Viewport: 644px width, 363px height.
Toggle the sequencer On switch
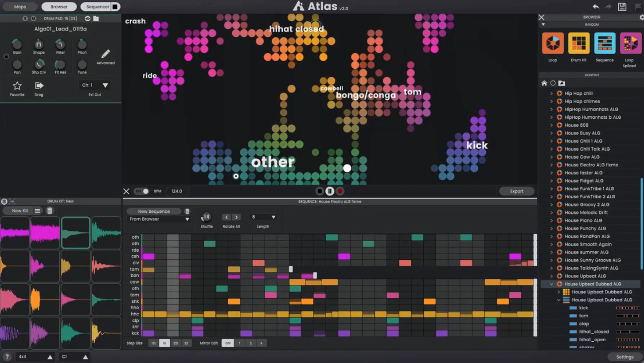tap(142, 191)
